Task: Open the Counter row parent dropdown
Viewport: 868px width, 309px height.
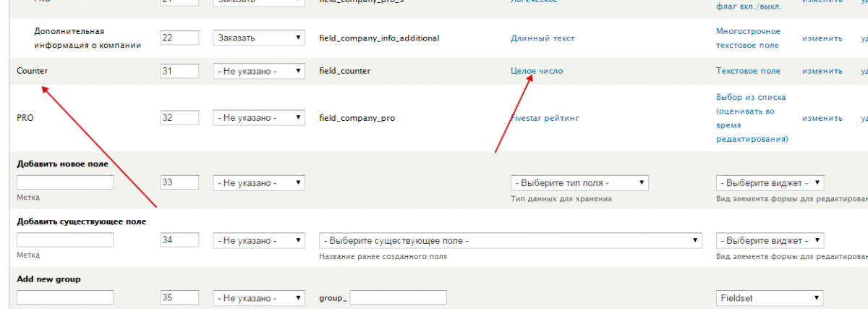Action: [259, 71]
